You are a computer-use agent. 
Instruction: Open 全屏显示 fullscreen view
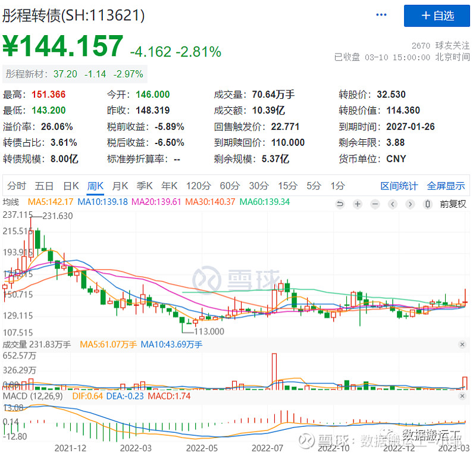coord(446,186)
